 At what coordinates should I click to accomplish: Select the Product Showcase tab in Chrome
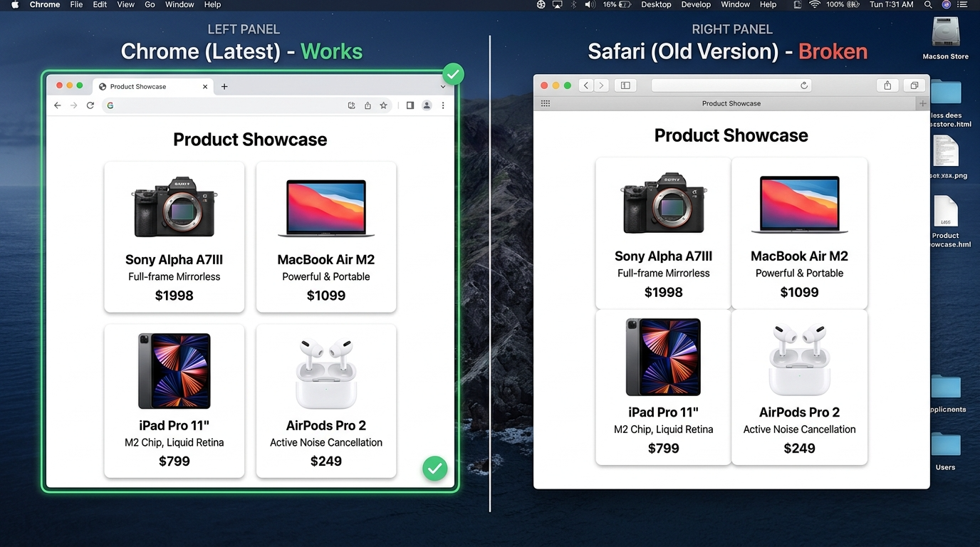click(153, 86)
